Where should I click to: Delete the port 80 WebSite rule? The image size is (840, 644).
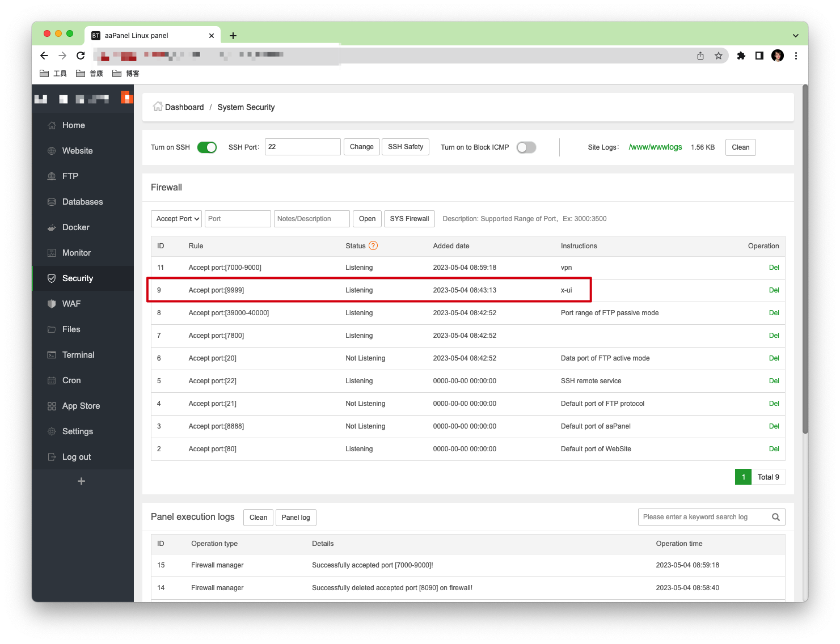pos(774,449)
